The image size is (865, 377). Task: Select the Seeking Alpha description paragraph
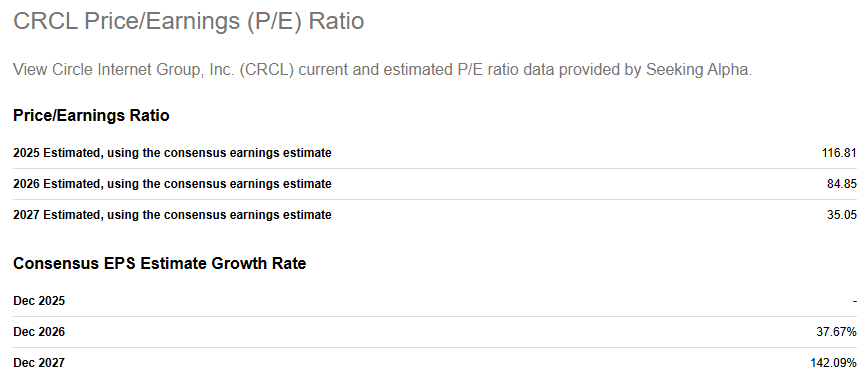point(382,70)
